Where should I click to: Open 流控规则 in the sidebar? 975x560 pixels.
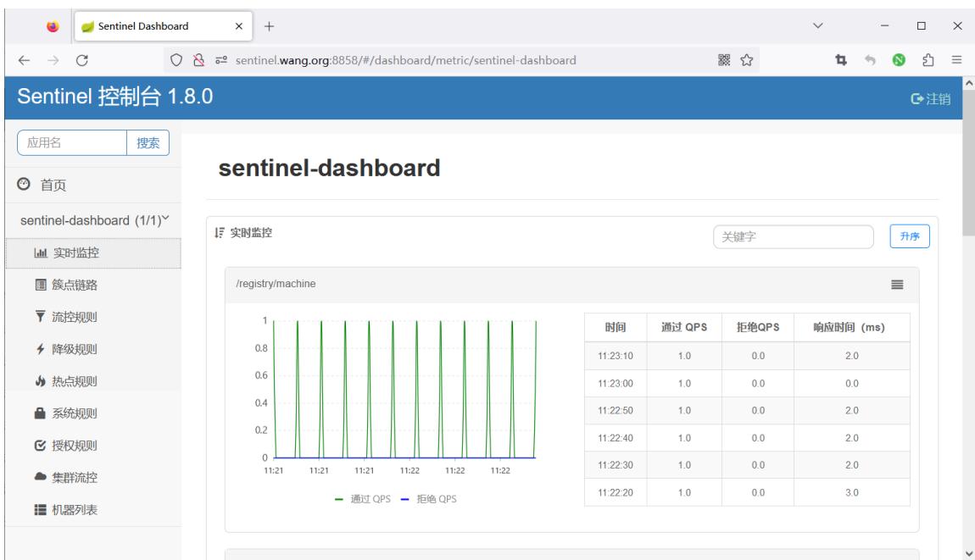click(93, 317)
